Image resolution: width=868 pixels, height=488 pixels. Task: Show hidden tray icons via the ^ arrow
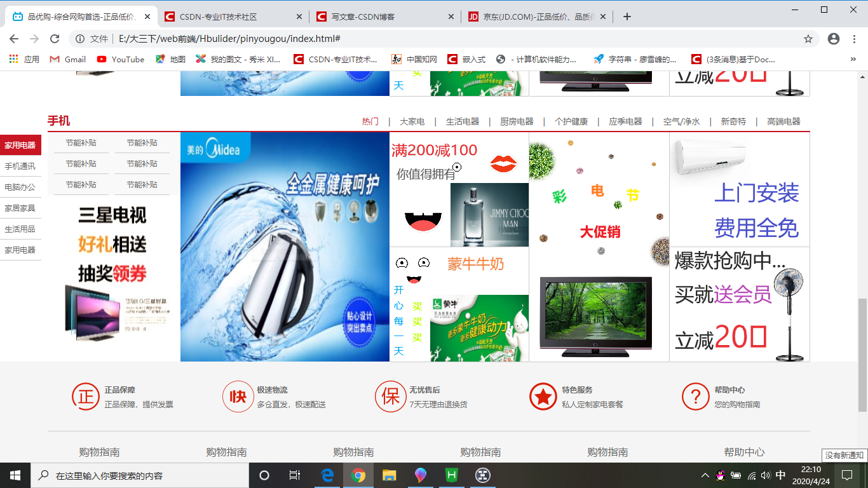[705, 475]
